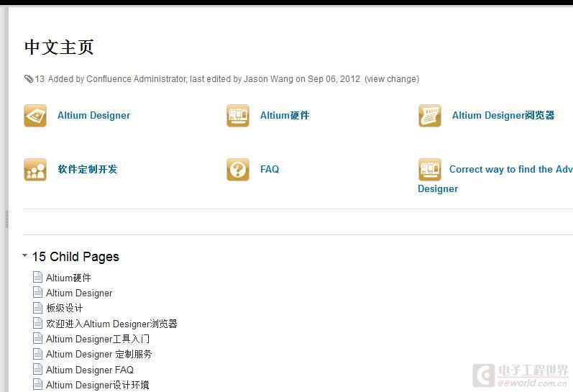Open Altium Designer in child pages list
Viewport: 573px width, 392px height.
[79, 293]
